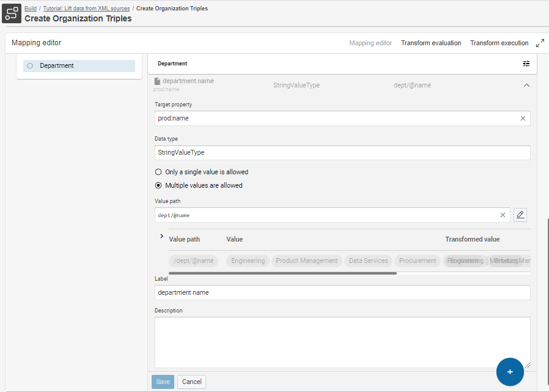Cancel the property edits

(191, 381)
